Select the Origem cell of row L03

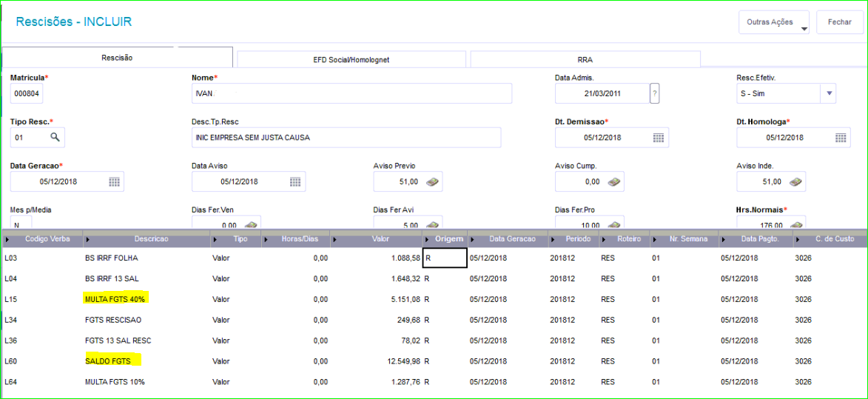coord(445,258)
